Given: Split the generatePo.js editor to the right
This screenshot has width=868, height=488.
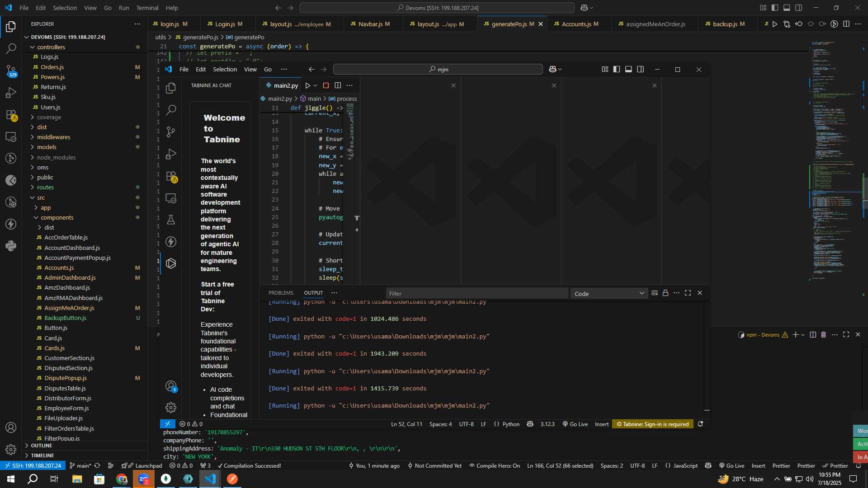Looking at the screenshot, I should [x=846, y=24].
